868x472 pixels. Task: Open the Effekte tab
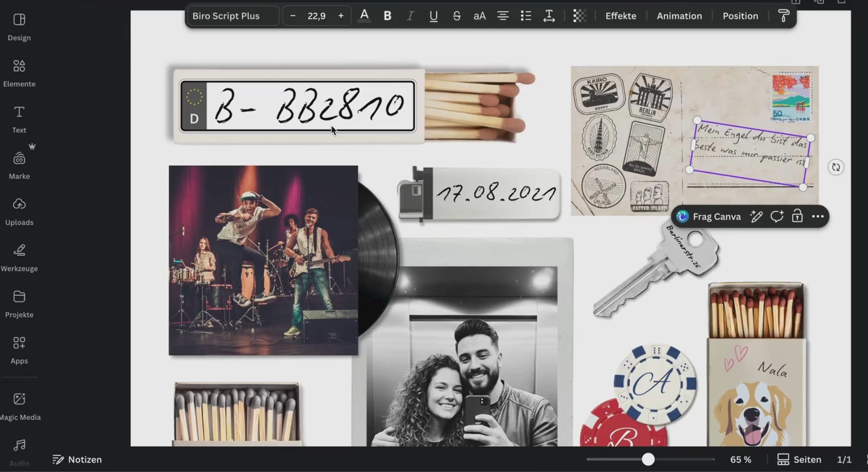tap(621, 16)
